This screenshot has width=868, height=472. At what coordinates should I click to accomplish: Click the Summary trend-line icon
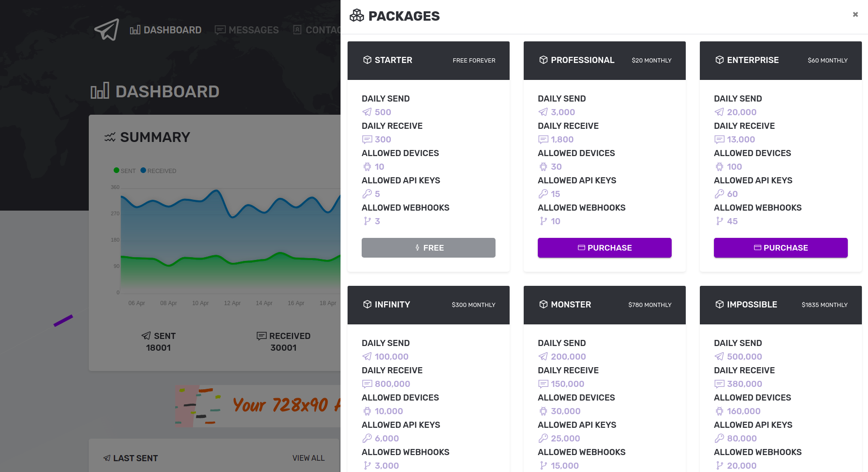pyautogui.click(x=110, y=137)
